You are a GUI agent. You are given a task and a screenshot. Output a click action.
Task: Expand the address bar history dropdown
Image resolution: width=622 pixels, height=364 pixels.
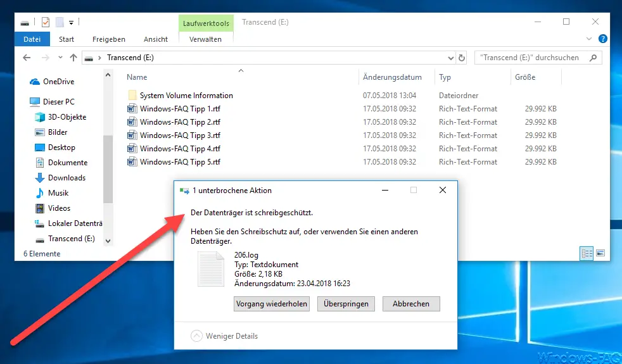pyautogui.click(x=450, y=58)
